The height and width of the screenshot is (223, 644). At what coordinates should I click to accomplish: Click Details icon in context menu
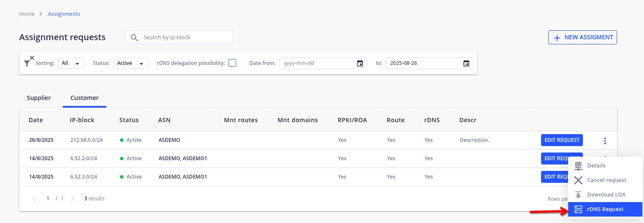[578, 166]
